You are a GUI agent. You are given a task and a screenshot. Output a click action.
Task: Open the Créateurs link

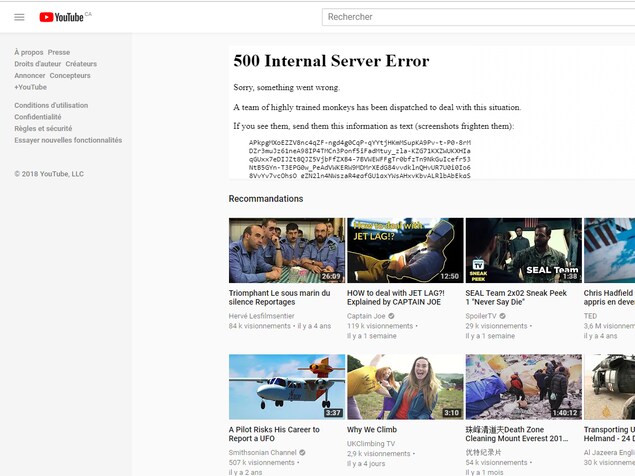[x=81, y=64]
